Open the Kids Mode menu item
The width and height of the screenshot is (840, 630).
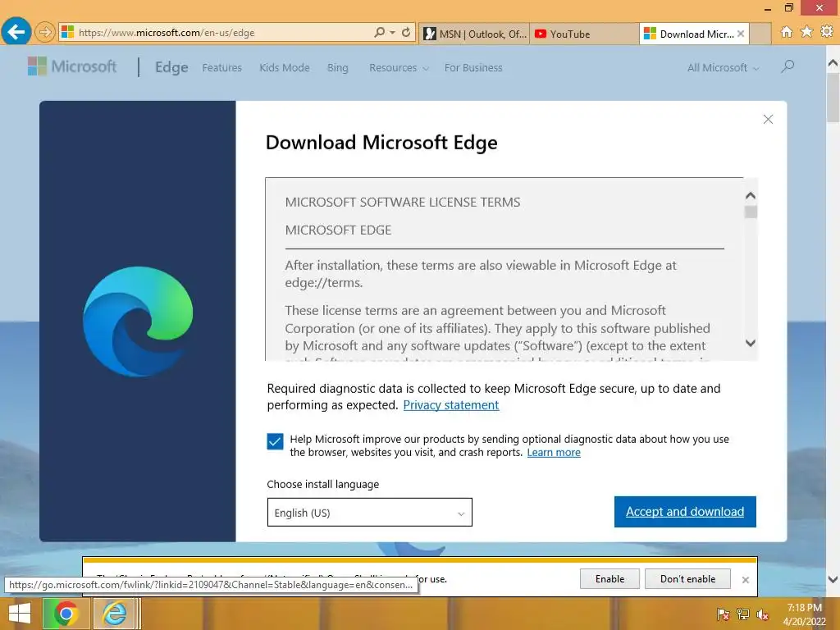point(285,67)
